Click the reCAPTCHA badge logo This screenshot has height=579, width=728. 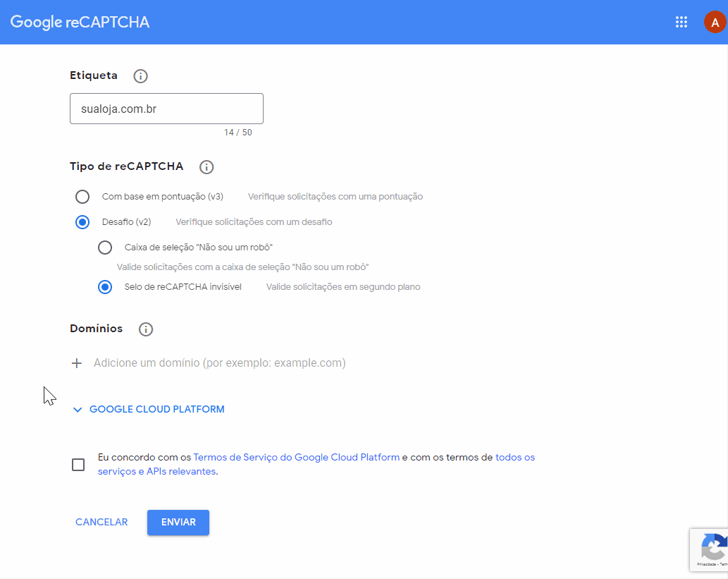pos(713,547)
